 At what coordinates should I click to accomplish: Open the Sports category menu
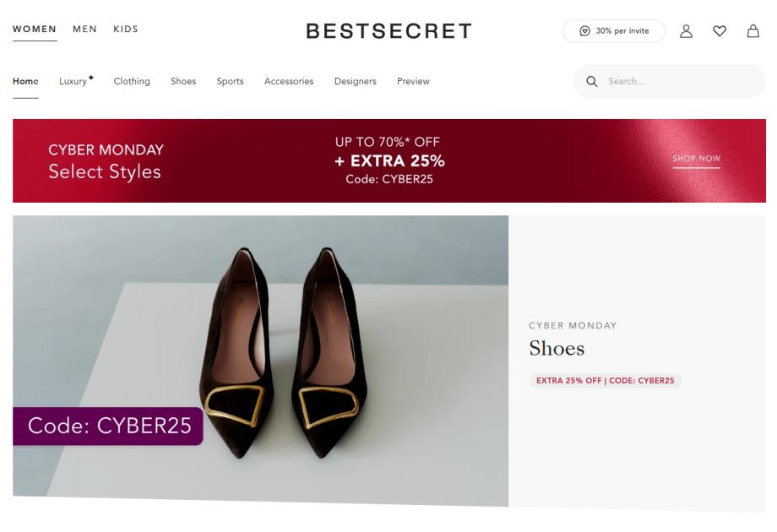click(x=230, y=81)
